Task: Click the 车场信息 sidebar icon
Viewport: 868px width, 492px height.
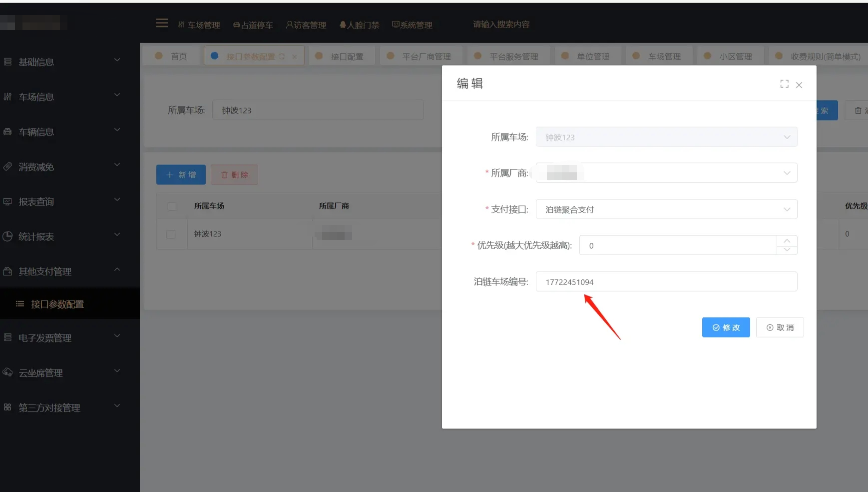Action: [x=7, y=97]
